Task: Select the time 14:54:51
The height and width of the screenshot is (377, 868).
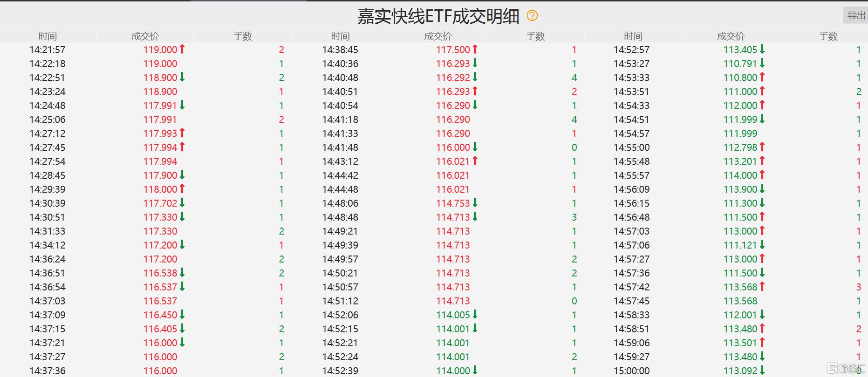Action: click(x=631, y=120)
